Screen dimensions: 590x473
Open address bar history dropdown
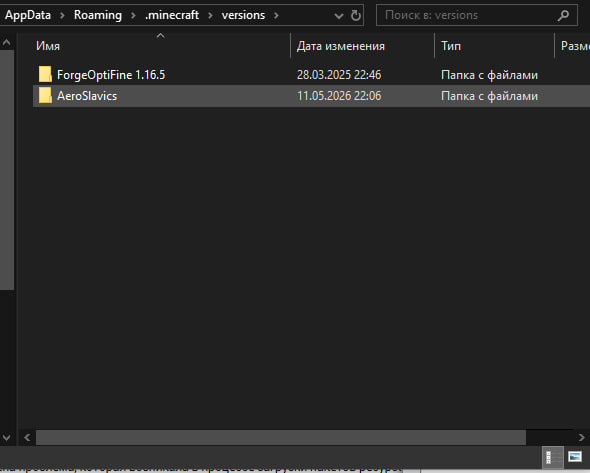tap(339, 16)
